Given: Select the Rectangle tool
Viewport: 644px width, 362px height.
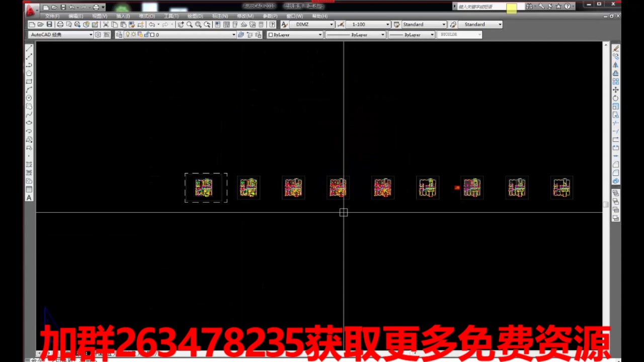Looking at the screenshot, I should pos(29,81).
